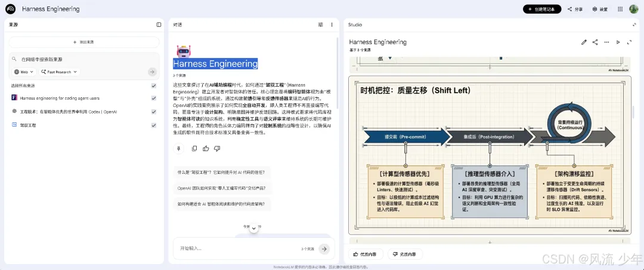Click the robot emoji notebook icon
The width and height of the screenshot is (644, 270).
coord(183,51)
